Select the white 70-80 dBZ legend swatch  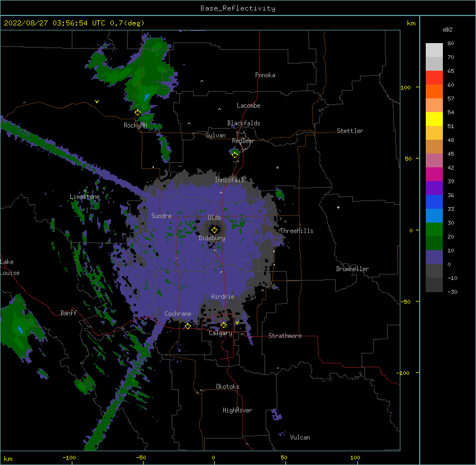(434, 50)
